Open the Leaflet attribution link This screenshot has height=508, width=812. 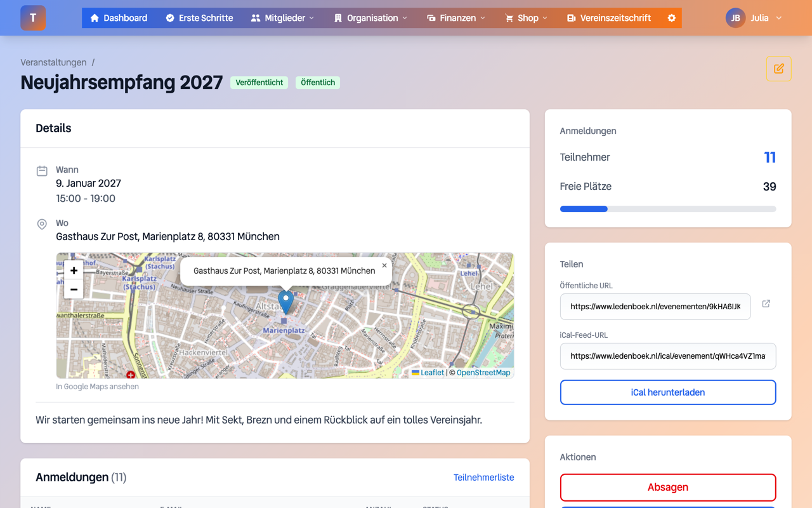428,373
